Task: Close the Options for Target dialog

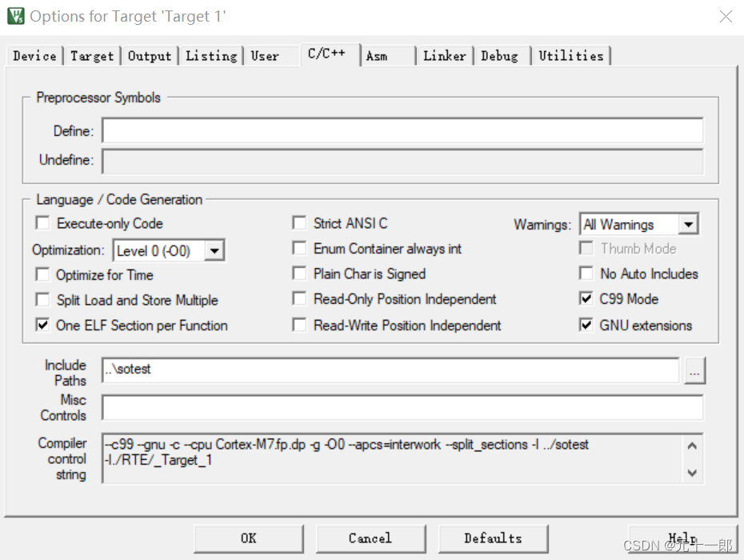Action: [726, 17]
